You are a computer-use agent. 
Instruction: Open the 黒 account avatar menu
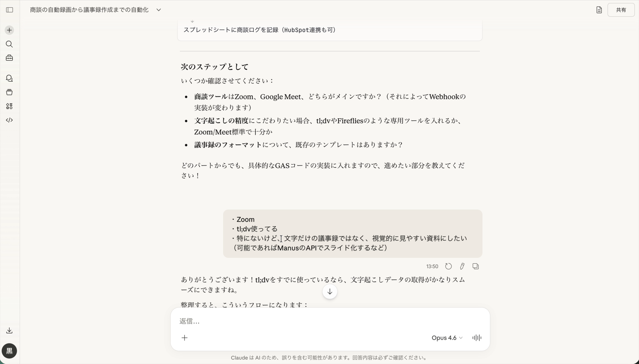tap(10, 351)
